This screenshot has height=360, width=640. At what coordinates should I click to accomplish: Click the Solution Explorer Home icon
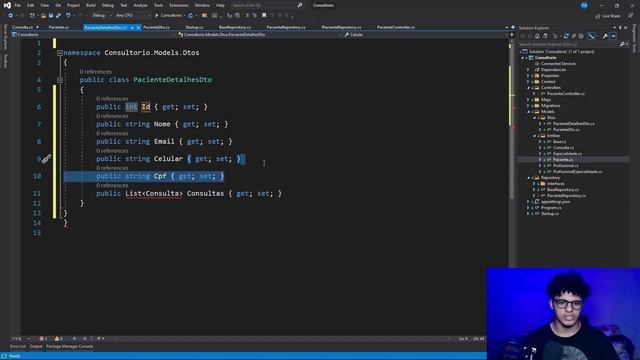pyautogui.click(x=537, y=36)
